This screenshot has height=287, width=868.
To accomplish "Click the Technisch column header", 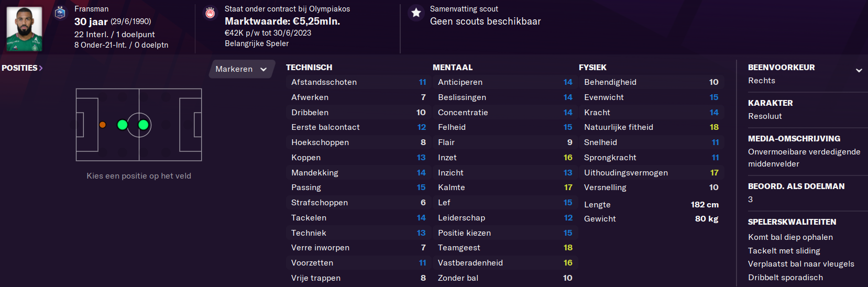I will 309,68.
